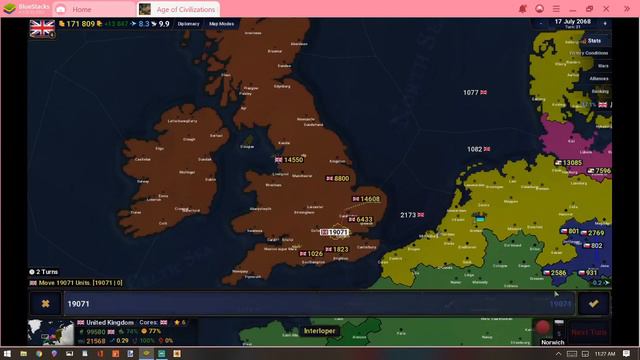Select the 2173 fleet in the sea

point(412,215)
